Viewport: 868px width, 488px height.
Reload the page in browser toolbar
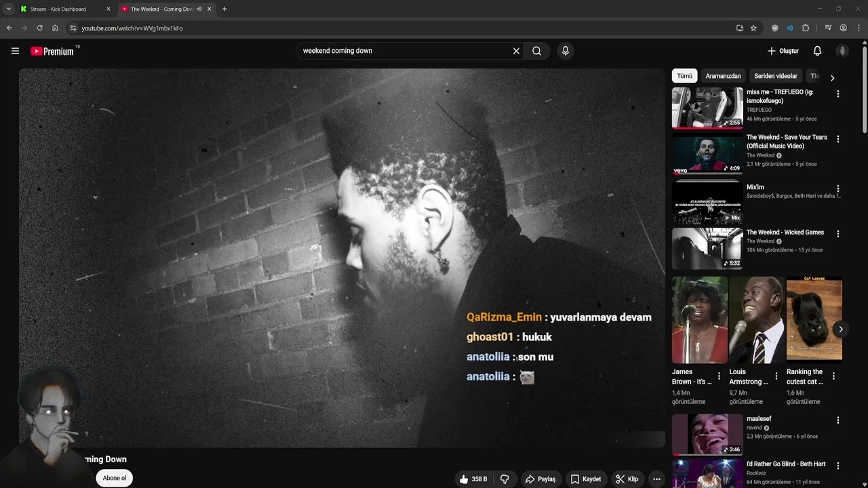pos(39,28)
